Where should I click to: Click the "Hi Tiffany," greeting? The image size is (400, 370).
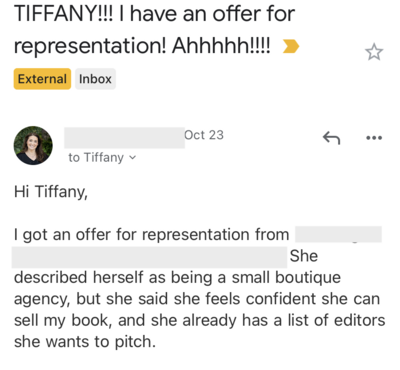pos(51,192)
